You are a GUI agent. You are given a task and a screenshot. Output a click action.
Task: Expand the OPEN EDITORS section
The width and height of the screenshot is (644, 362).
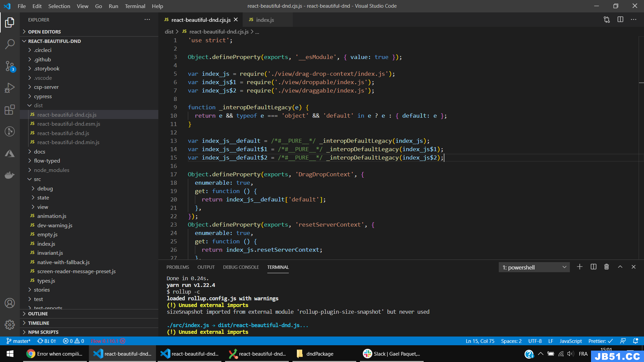[89, 32]
